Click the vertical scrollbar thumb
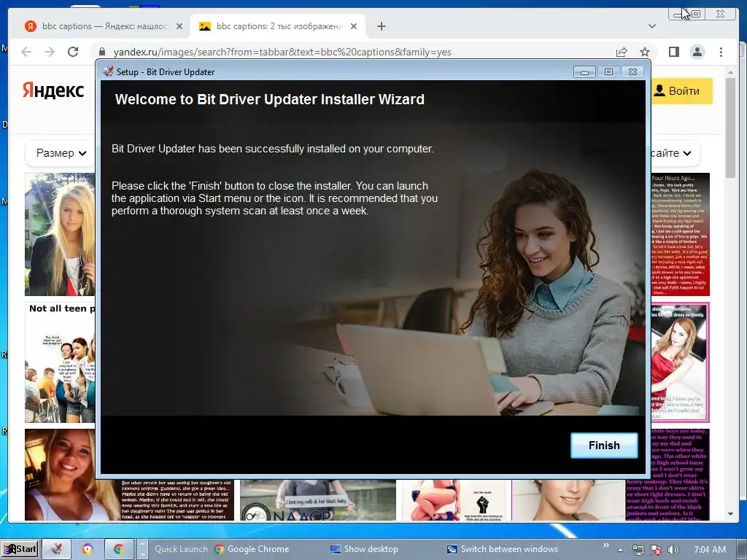This screenshot has width=747, height=560. 730,128
